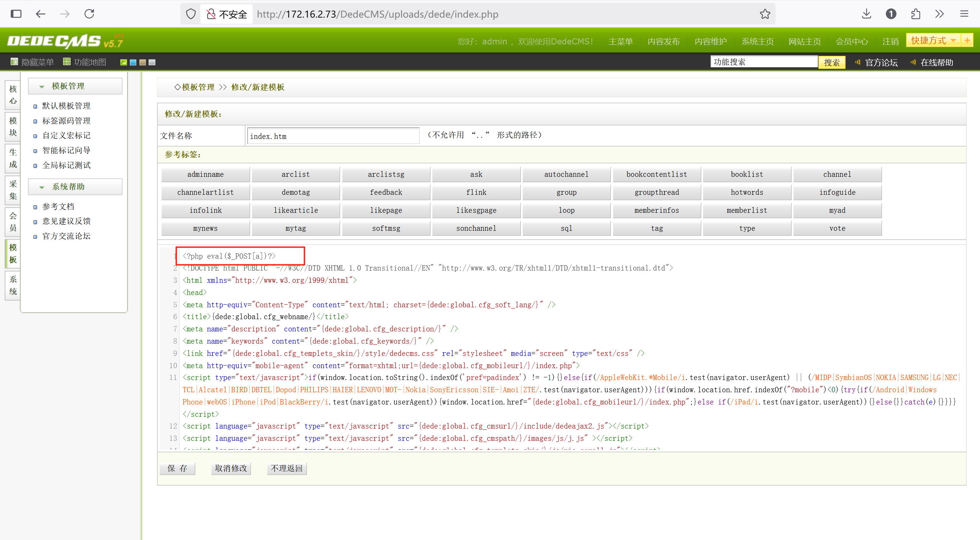Click 模板管理 in the breadcrumb
The width and height of the screenshot is (980, 540).
(x=198, y=87)
